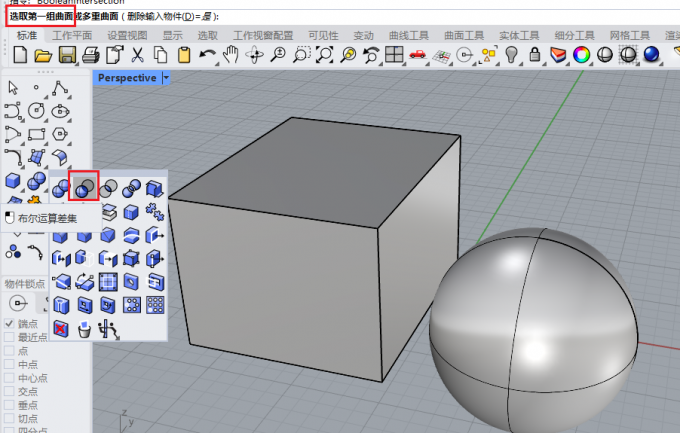Viewport: 680px width, 433px height.
Task: Select the Rotate view tool
Action: [255, 55]
